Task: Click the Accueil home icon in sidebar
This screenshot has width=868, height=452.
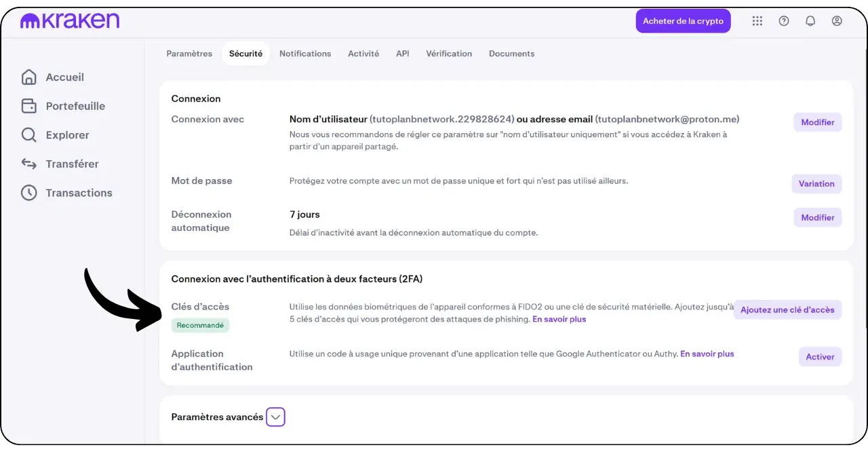Action: 29,77
